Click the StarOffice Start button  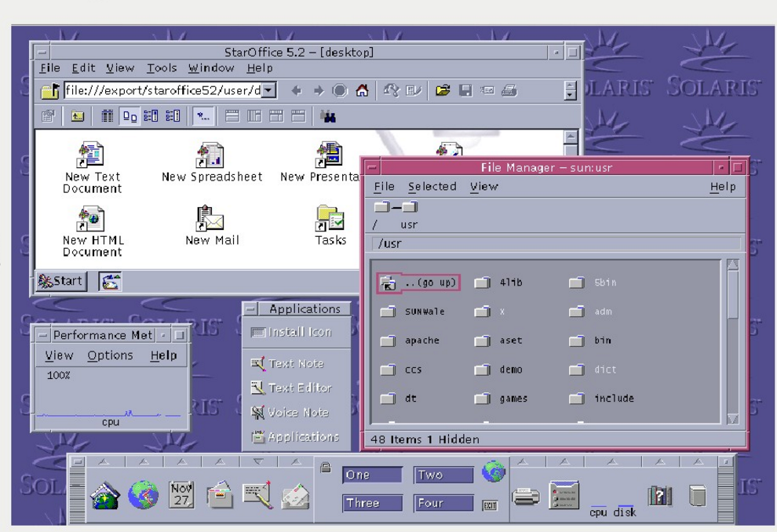[x=61, y=282]
